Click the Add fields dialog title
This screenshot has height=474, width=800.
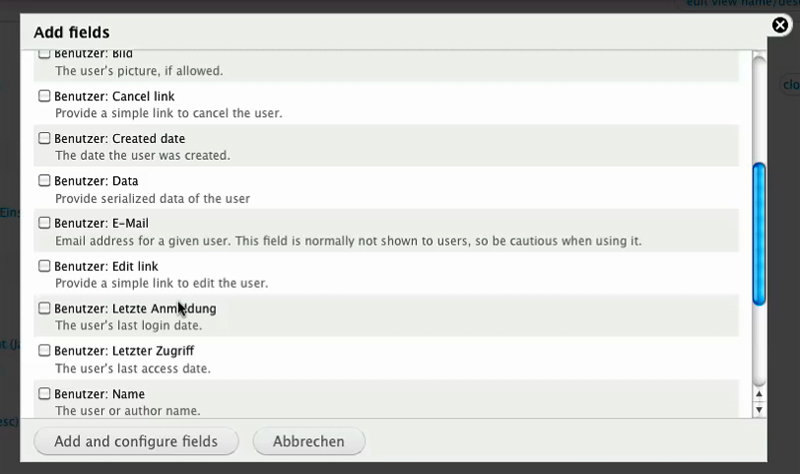72,33
